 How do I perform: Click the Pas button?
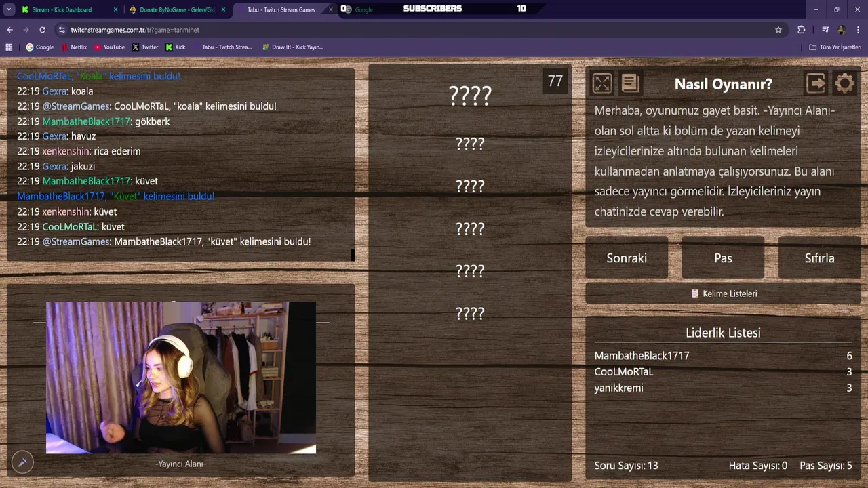[x=723, y=258]
